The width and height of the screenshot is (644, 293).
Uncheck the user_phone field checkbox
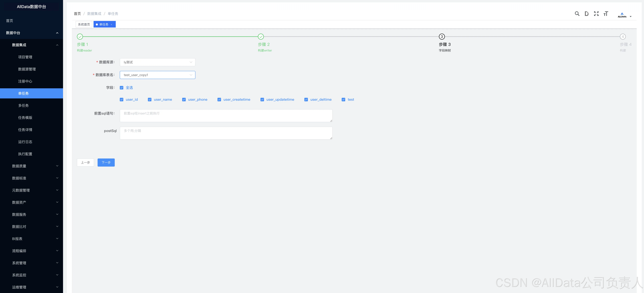[x=184, y=100]
